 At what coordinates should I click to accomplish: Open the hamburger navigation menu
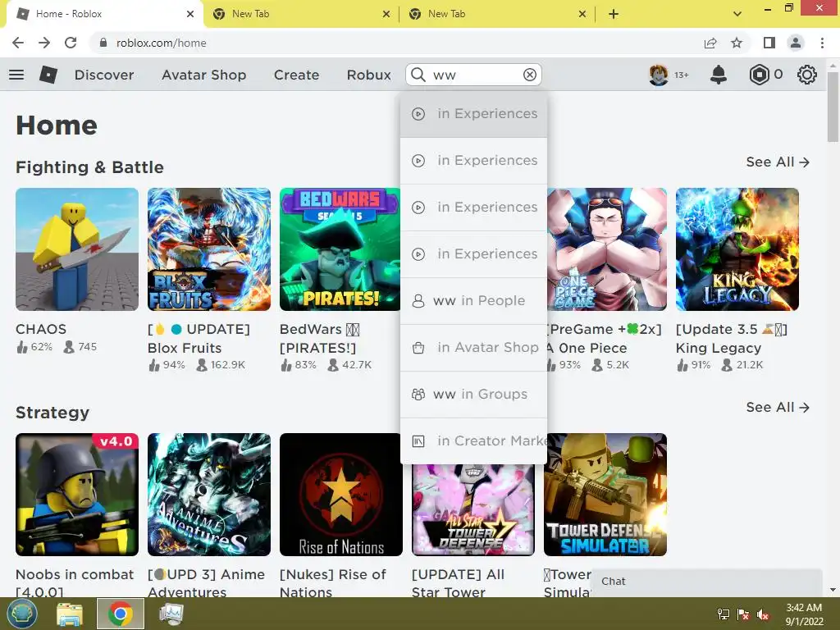tap(16, 75)
